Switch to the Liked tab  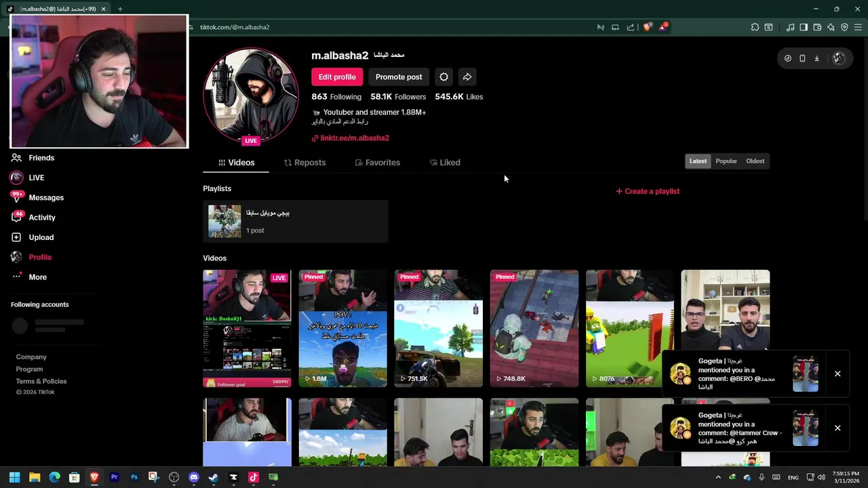click(x=445, y=163)
